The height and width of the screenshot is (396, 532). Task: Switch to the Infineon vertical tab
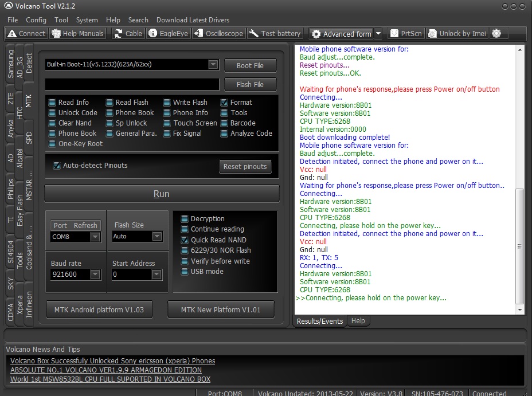29,304
